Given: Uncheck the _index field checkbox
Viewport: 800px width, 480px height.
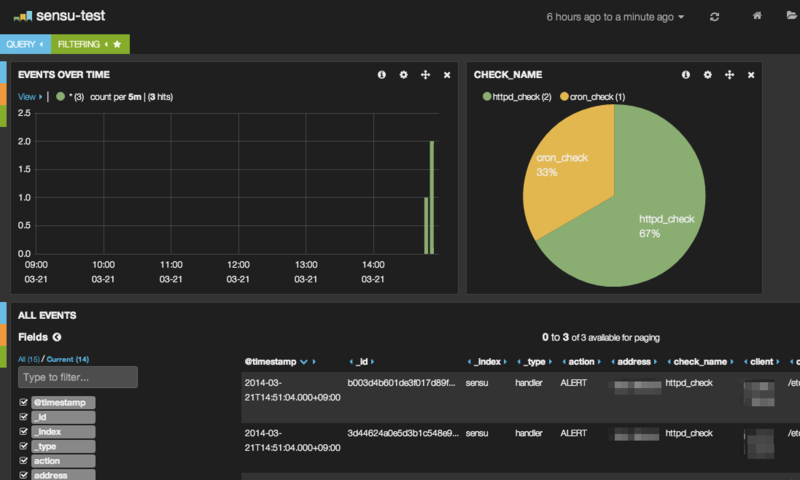Looking at the screenshot, I should [x=23, y=431].
